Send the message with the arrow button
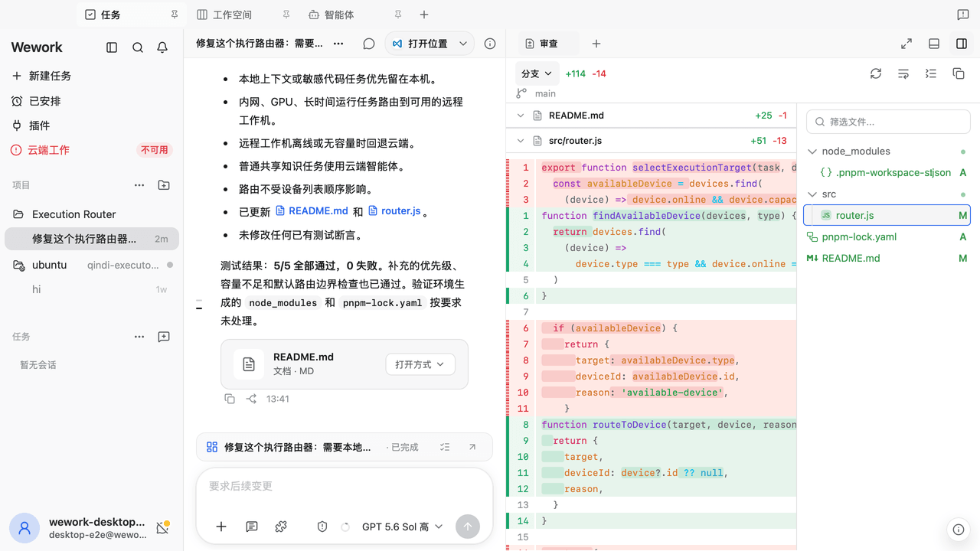This screenshot has width=980, height=551. point(468,527)
